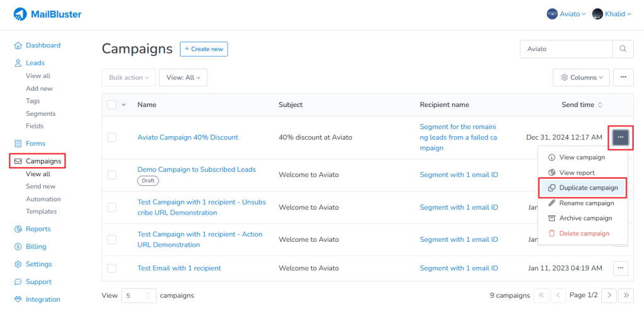Select Delete campaign in context menu
Image resolution: width=644 pixels, height=318 pixels.
pos(584,234)
